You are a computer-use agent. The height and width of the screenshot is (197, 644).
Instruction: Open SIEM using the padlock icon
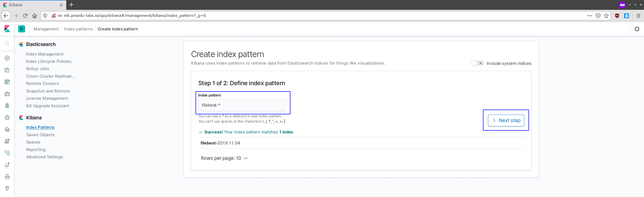pos(7,176)
